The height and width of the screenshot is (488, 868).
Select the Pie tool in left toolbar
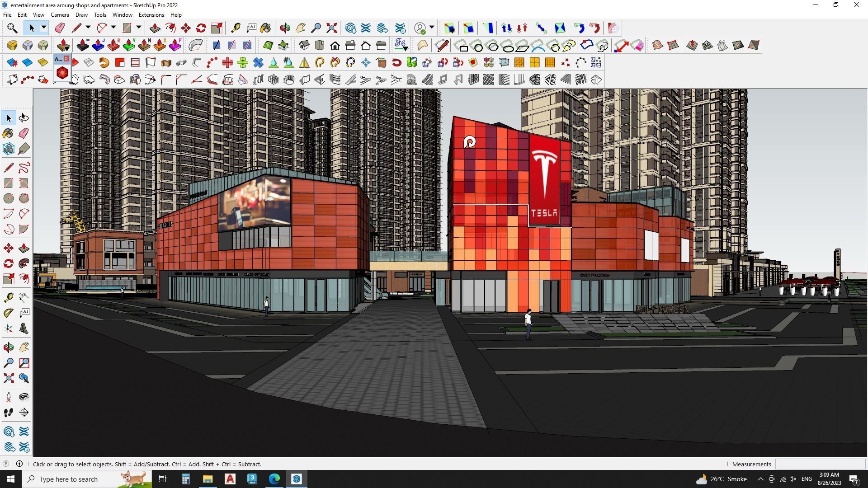click(24, 229)
